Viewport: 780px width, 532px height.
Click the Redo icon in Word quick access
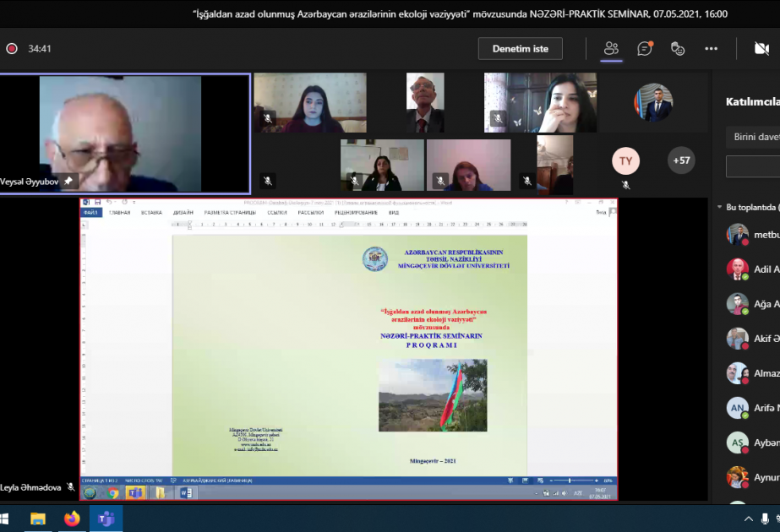(x=125, y=202)
